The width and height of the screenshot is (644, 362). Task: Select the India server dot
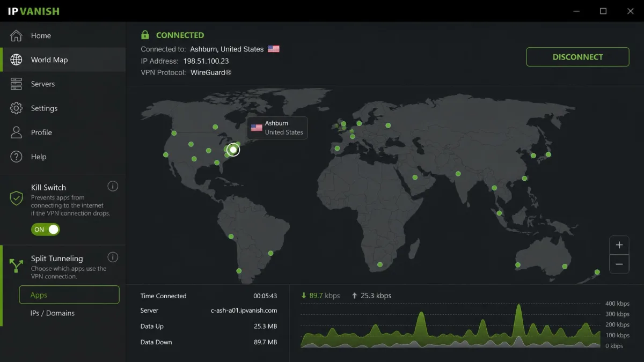[458, 173]
